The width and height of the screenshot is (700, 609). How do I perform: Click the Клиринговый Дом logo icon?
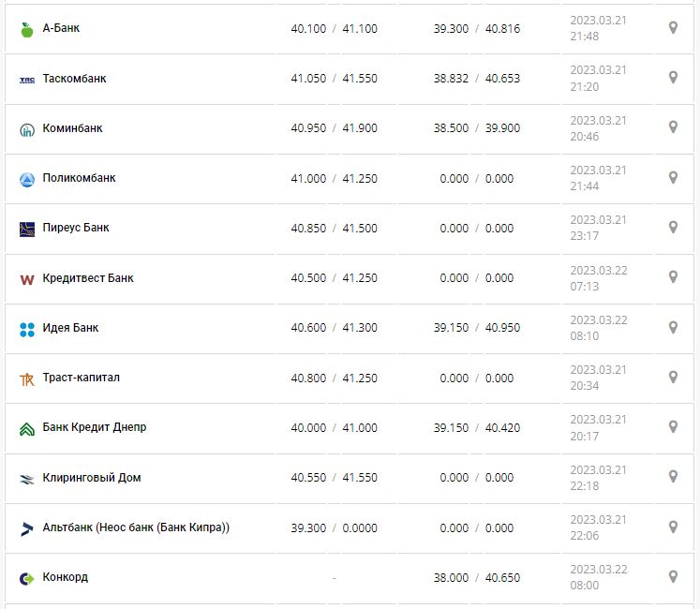click(x=26, y=479)
